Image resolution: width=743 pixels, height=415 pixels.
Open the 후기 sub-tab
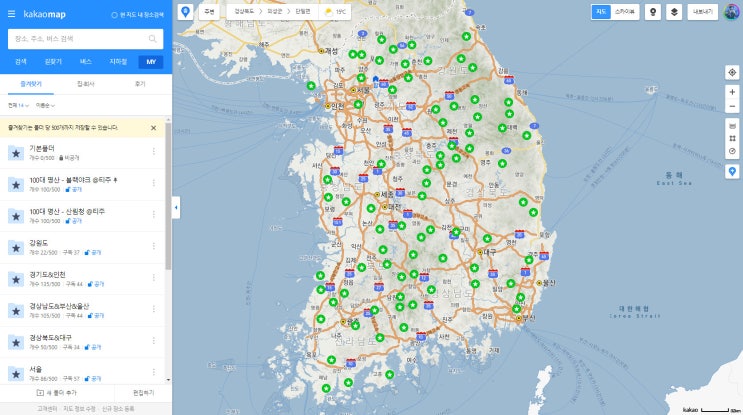(x=140, y=84)
